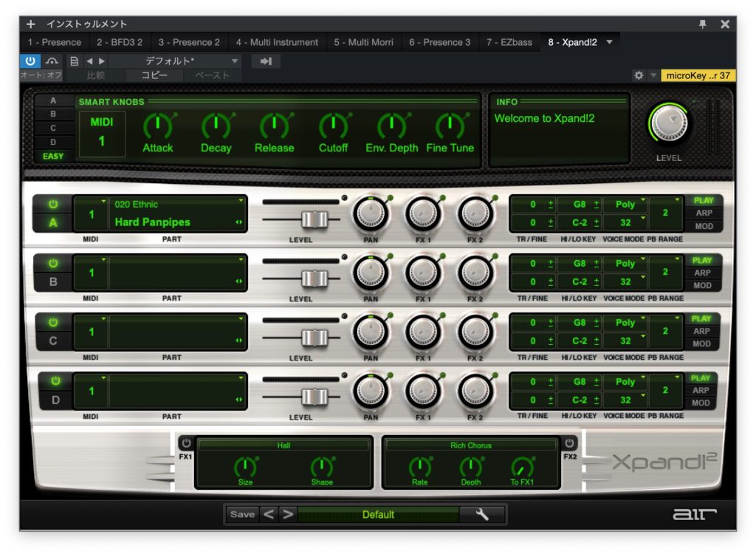Image resolution: width=756 pixels, height=554 pixels.
Task: Click the Hard Panpipes part name field
Action: tap(153, 222)
